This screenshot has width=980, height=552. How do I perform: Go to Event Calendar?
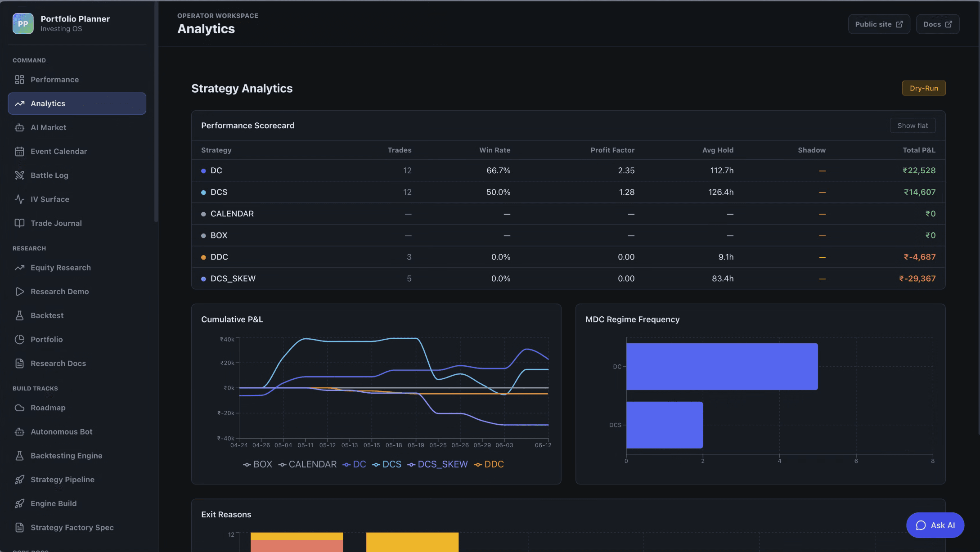77,151
